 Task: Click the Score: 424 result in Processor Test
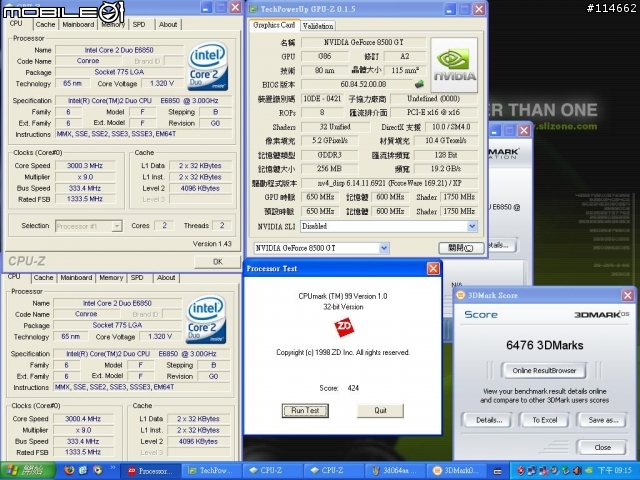[339, 388]
